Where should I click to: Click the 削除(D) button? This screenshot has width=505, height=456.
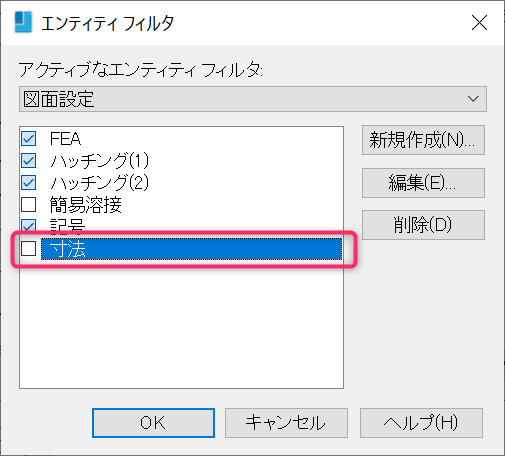pyautogui.click(x=423, y=225)
